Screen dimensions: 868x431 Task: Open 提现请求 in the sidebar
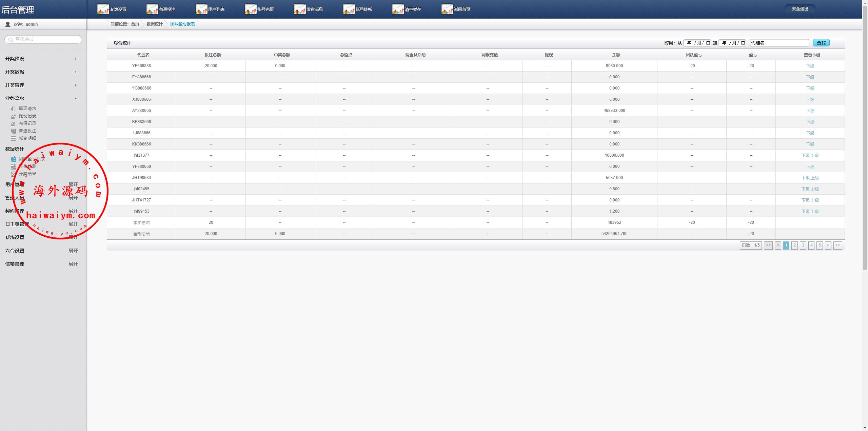pos(27,109)
